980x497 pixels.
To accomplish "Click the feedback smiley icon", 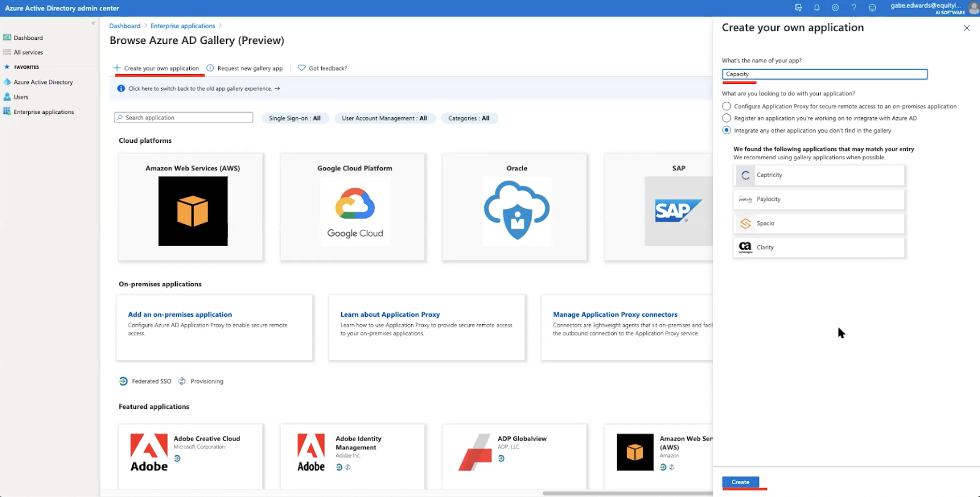I will (x=873, y=8).
